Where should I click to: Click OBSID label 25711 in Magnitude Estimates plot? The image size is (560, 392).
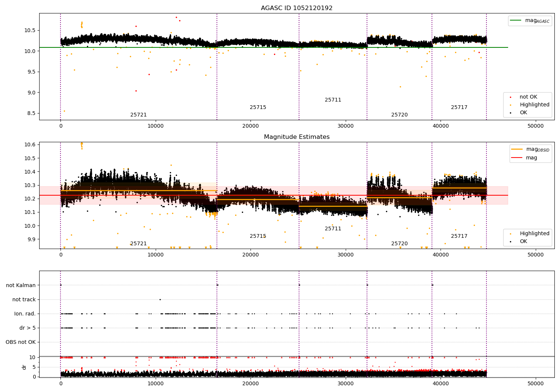point(333,229)
